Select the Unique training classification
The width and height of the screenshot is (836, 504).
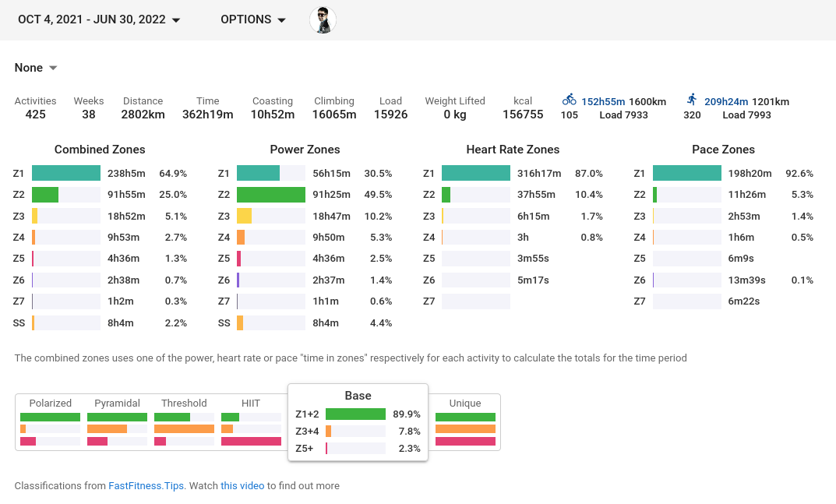point(465,422)
